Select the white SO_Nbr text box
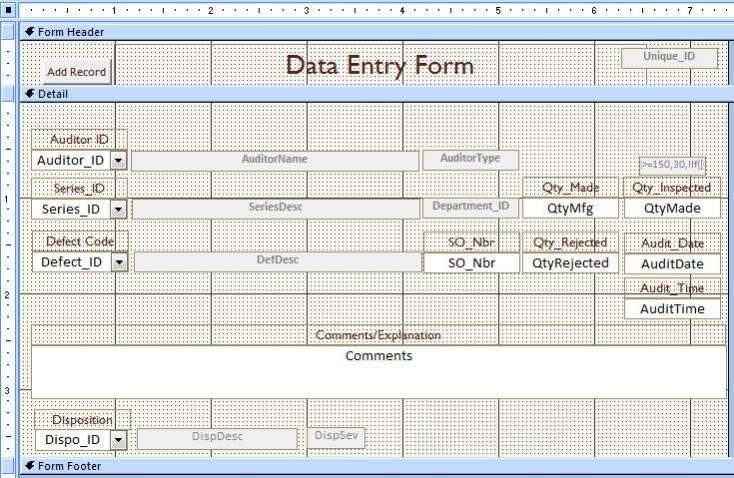Image resolution: width=734 pixels, height=478 pixels. (471, 263)
